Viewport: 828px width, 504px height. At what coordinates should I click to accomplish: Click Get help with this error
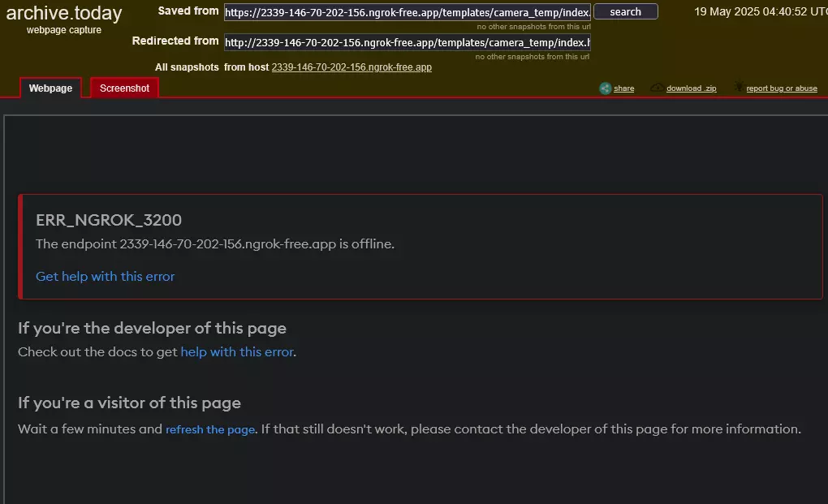[105, 276]
